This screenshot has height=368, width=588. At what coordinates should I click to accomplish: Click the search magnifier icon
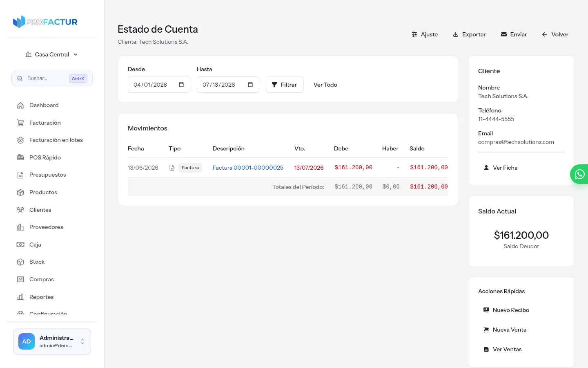coord(20,79)
